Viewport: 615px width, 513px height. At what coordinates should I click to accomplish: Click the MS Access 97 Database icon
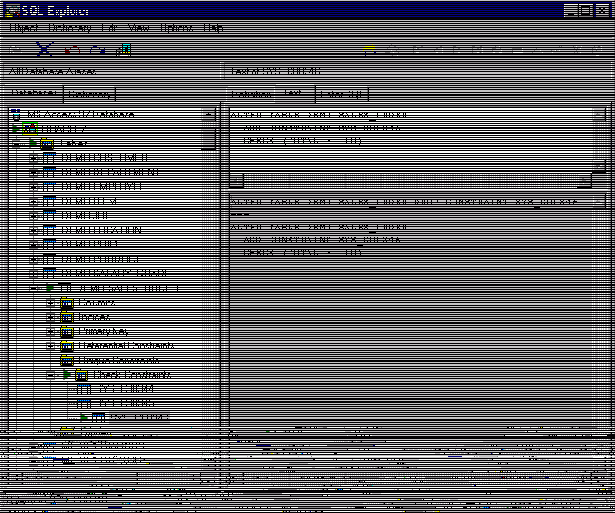click(16, 115)
